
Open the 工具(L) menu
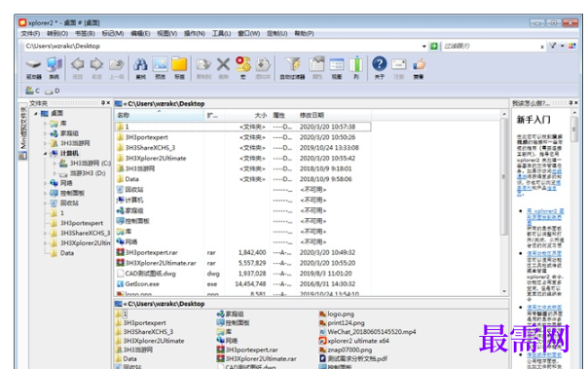tap(221, 33)
